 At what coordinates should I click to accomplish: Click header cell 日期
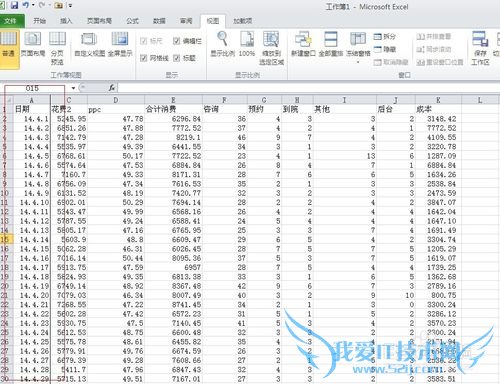(x=32, y=109)
